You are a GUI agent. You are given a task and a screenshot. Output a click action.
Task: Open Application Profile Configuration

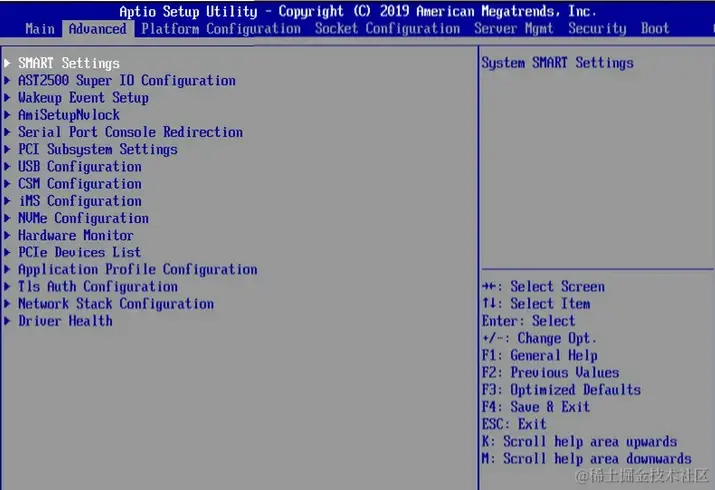point(138,269)
